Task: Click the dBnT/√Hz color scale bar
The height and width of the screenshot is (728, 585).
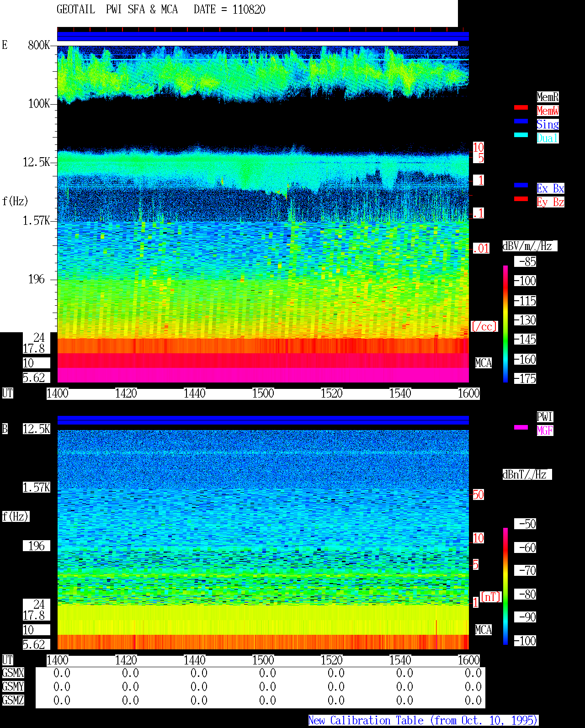Action: [x=505, y=586]
